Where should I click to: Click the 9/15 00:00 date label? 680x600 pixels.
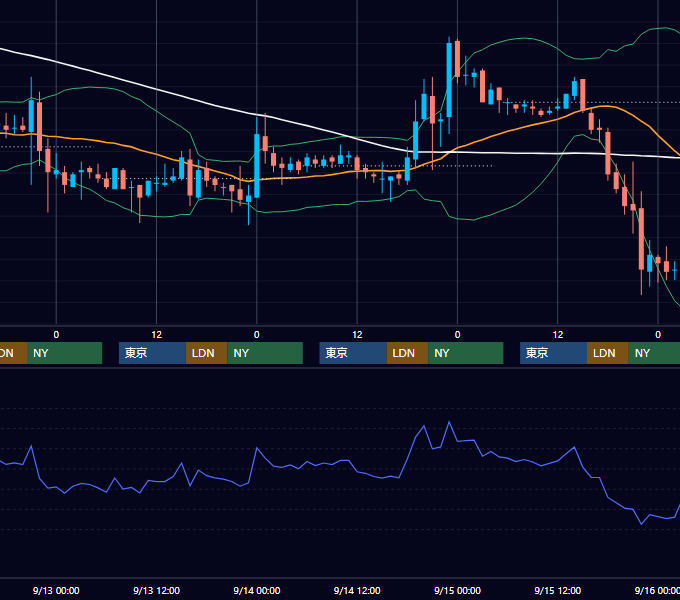458,590
